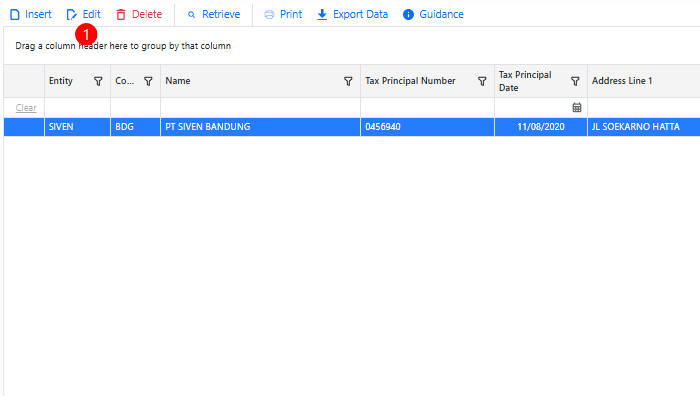Click the Retrieve button label
The image size is (700, 396).
(x=221, y=14)
